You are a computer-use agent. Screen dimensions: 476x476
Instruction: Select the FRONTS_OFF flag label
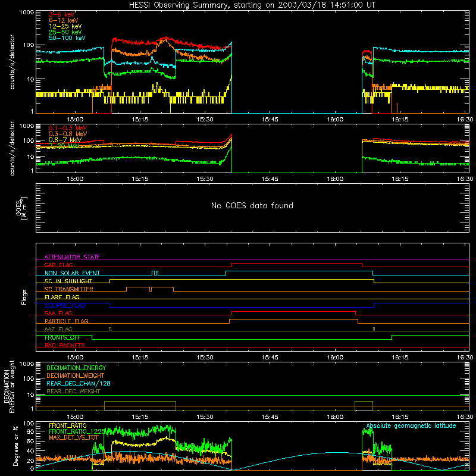(x=62, y=337)
